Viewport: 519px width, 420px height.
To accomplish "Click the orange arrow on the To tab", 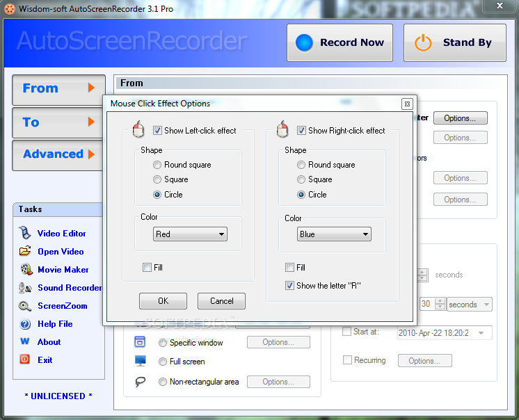I will pyautogui.click(x=91, y=122).
